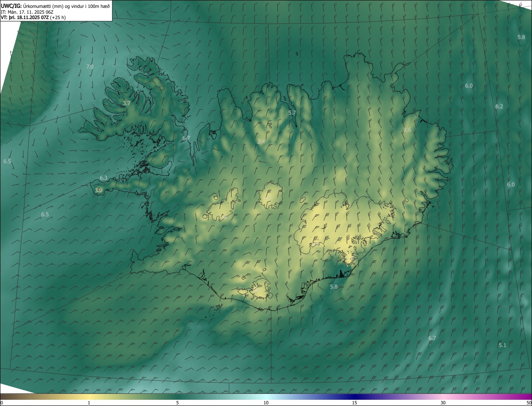Click the 5.7 value in north Iceland
This screenshot has width=532, height=406.
point(292,113)
